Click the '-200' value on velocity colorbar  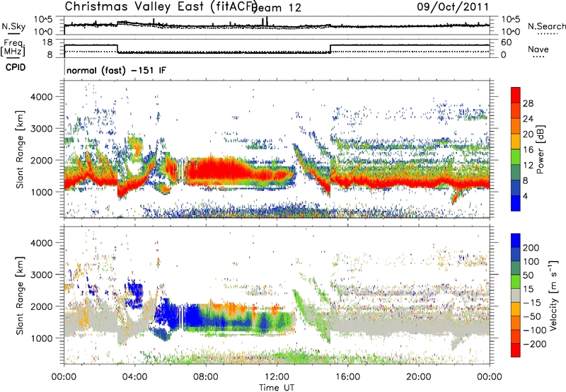point(534,344)
